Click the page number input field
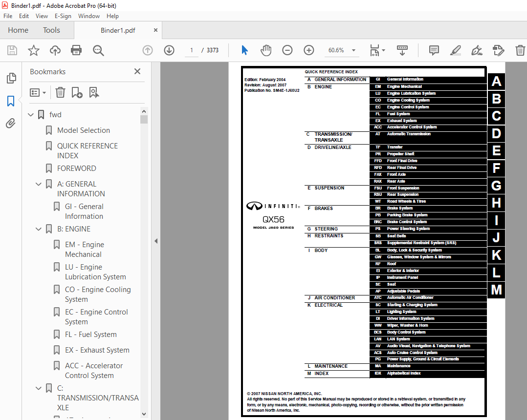 click(192, 50)
